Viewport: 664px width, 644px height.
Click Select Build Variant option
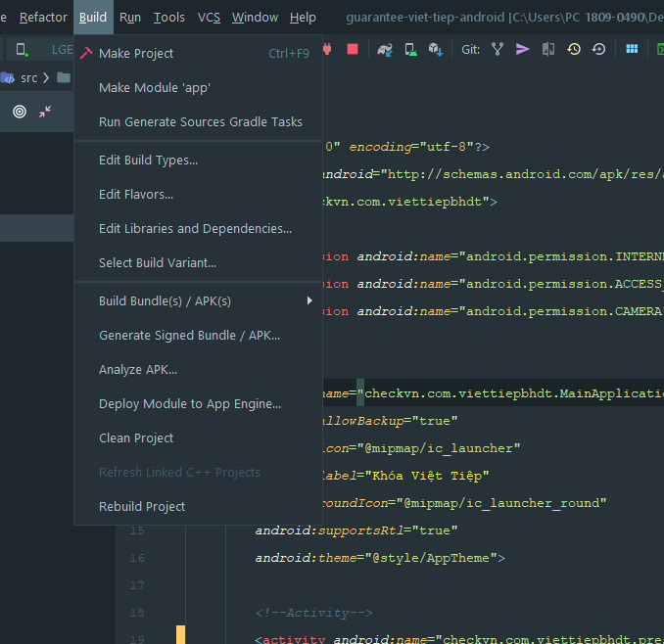(x=158, y=263)
